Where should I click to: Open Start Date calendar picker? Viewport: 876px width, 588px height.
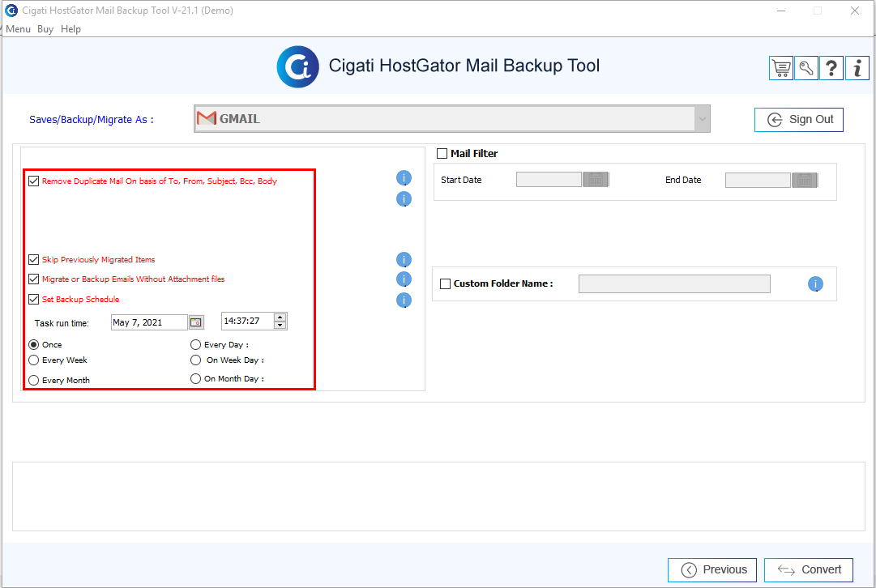(x=596, y=180)
